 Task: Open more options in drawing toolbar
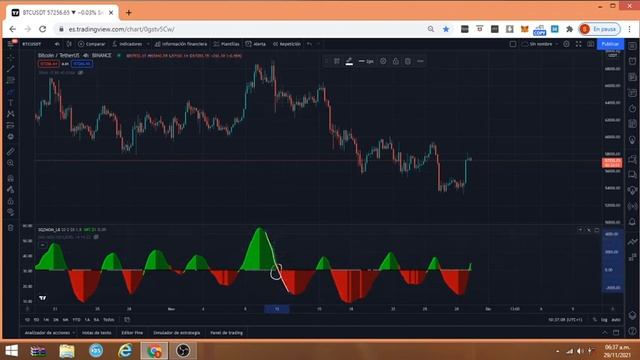420,61
